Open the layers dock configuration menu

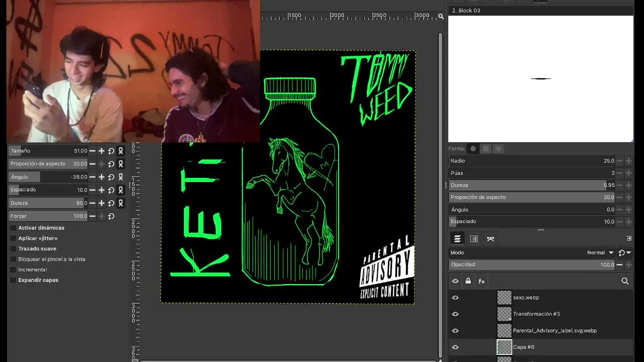[629, 238]
